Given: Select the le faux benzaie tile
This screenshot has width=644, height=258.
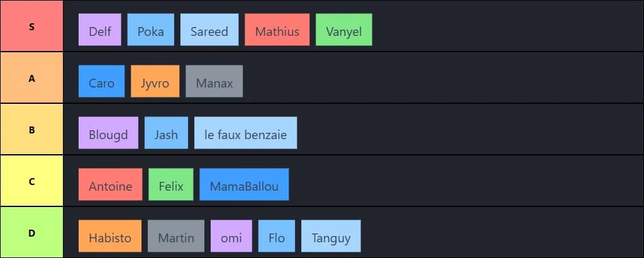Looking at the screenshot, I should [x=246, y=133].
